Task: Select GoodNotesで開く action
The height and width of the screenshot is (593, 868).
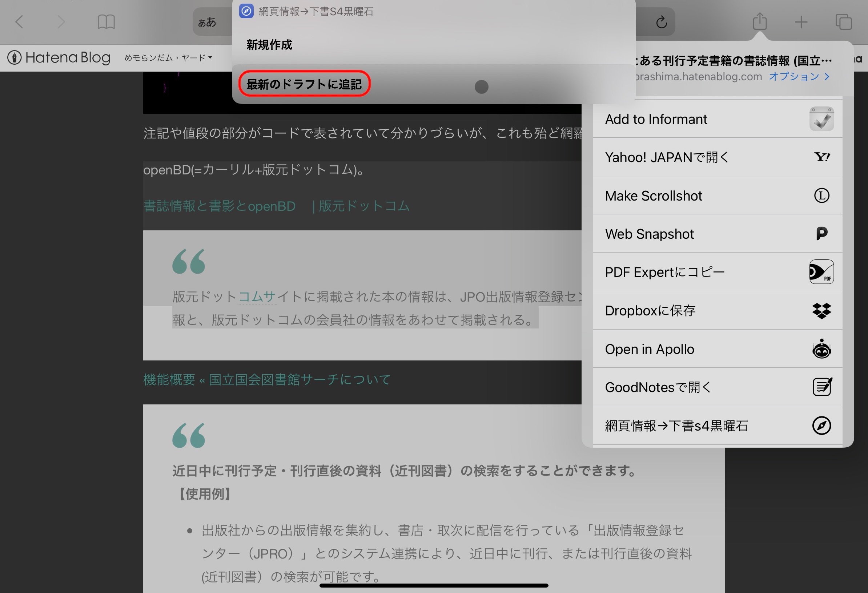Action: [717, 387]
